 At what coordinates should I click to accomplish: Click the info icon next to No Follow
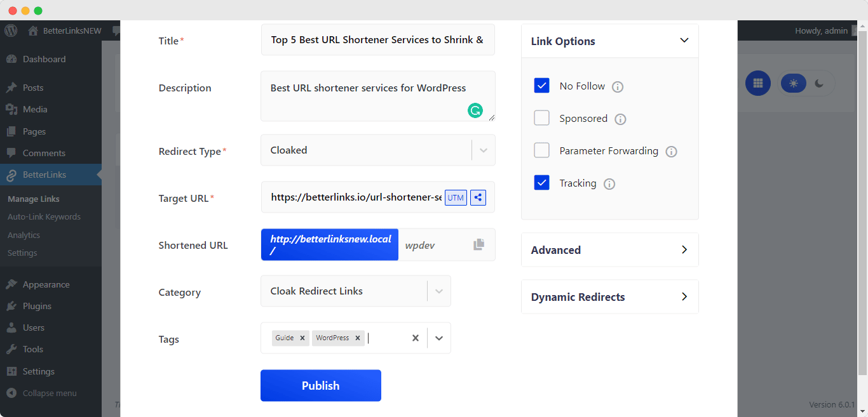pyautogui.click(x=617, y=87)
